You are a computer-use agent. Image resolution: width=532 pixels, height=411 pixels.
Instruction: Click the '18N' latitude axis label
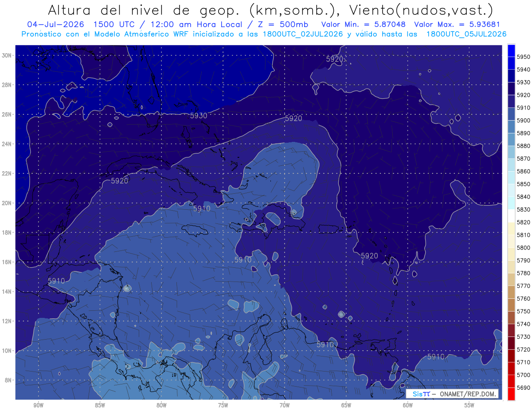click(x=8, y=232)
